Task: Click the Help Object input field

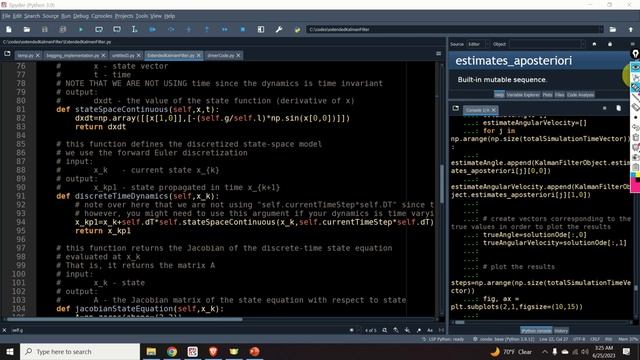Action: point(547,44)
